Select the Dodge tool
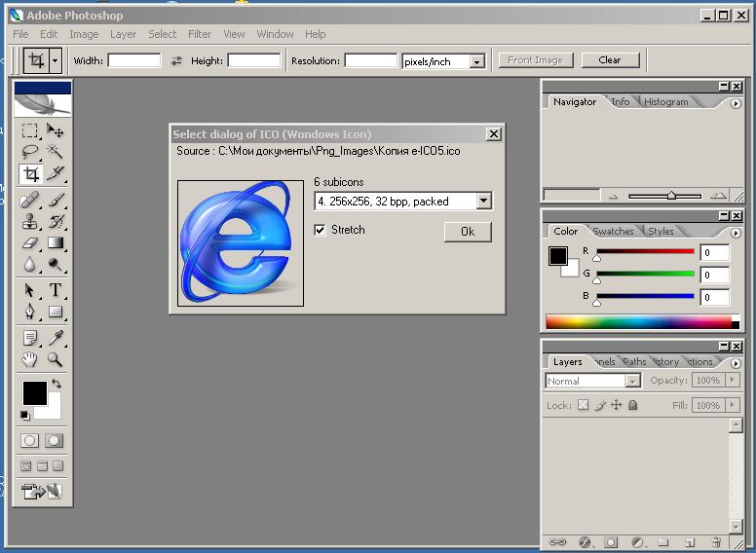Screen dimensions: 756x553 tap(55, 264)
